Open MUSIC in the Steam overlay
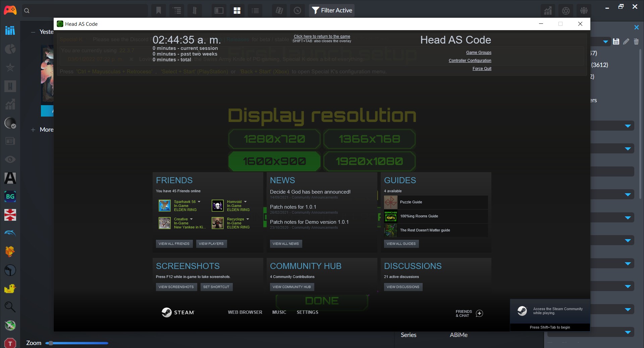Image resolution: width=644 pixels, height=348 pixels. (x=279, y=312)
